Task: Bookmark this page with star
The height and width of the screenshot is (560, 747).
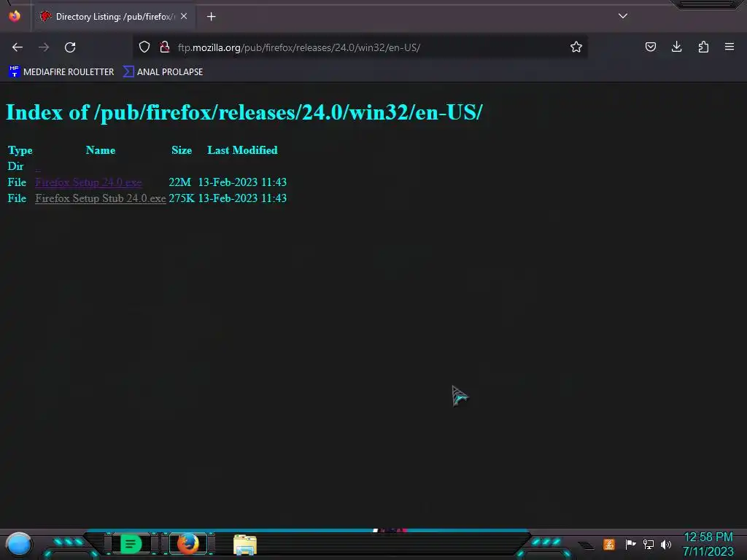Action: (x=576, y=47)
